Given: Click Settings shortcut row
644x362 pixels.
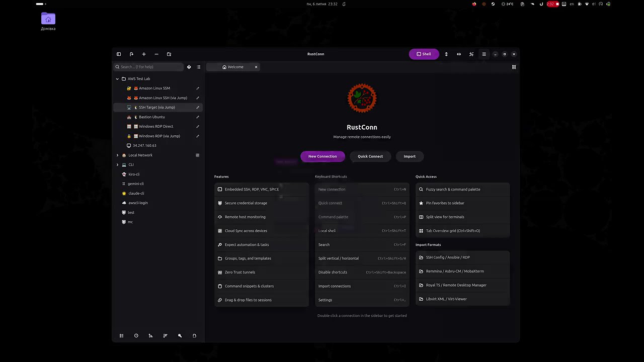Looking at the screenshot, I should click(362, 300).
